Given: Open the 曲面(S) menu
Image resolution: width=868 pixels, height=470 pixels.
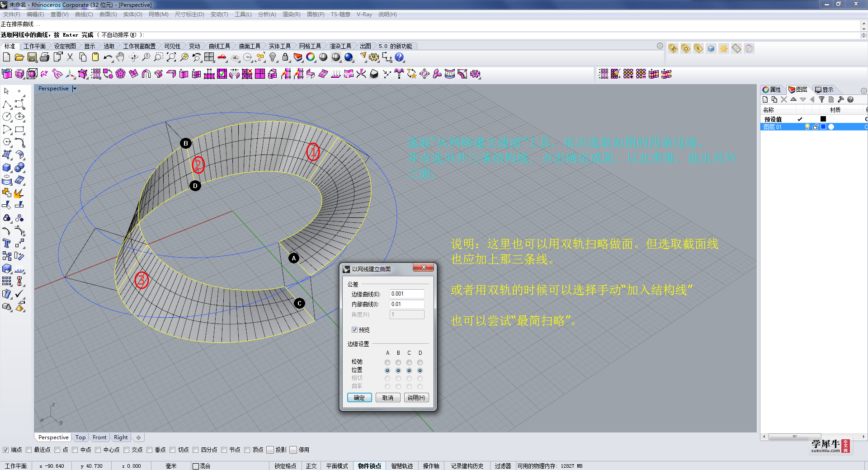Looking at the screenshot, I should click(x=108, y=14).
